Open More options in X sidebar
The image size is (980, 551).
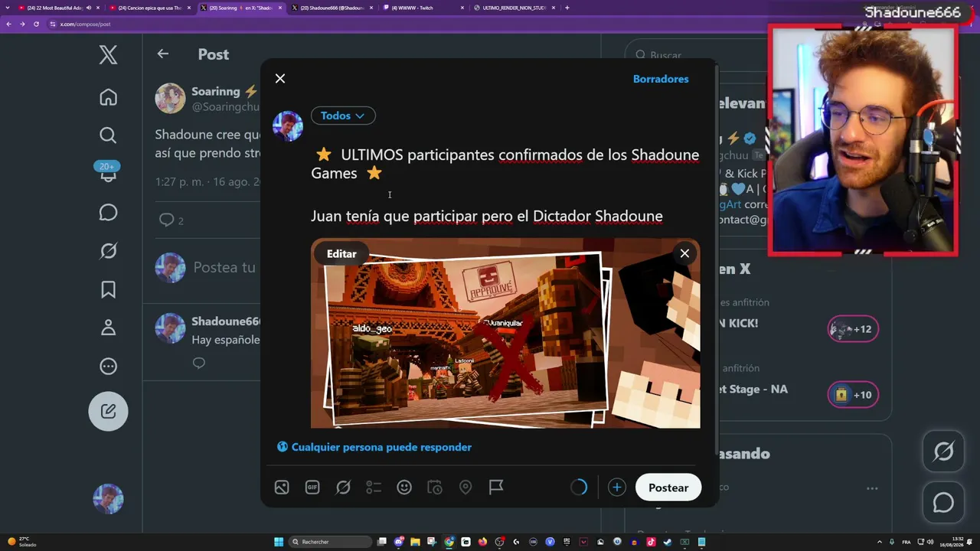coord(108,366)
